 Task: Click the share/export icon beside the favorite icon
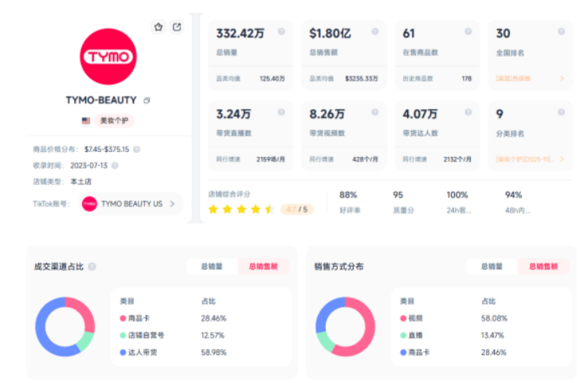point(177,27)
